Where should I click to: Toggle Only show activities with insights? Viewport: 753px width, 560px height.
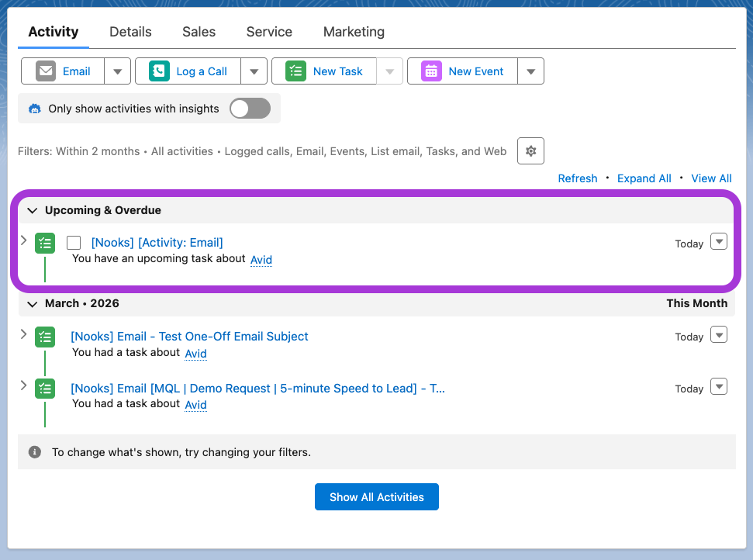point(250,108)
